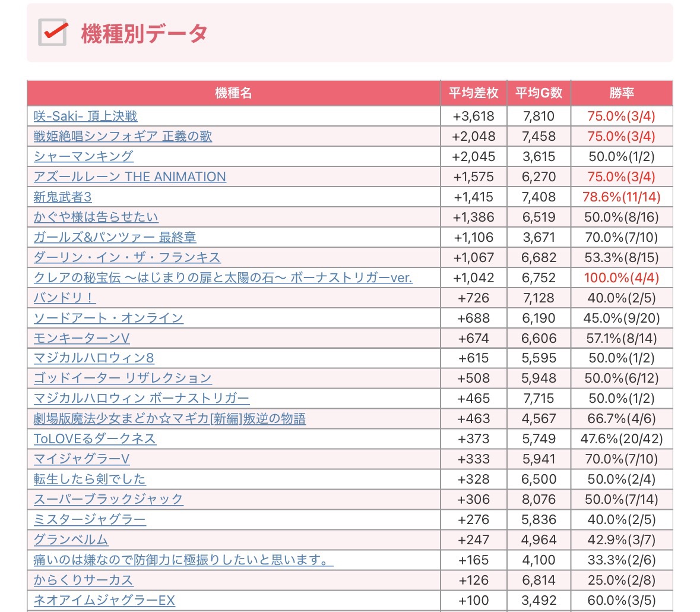Click the 機種別データ section heading
Screen dimensions: 700x612
[x=144, y=33]
